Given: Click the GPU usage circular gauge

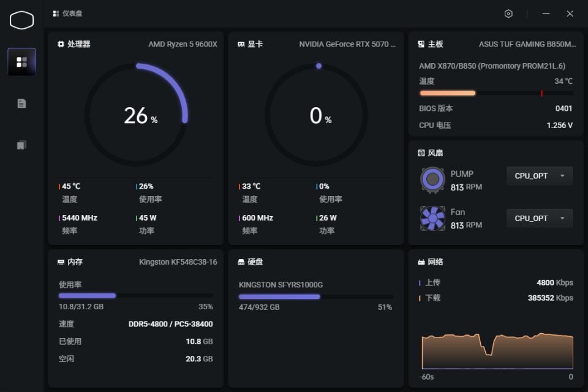Looking at the screenshot, I should [x=316, y=115].
